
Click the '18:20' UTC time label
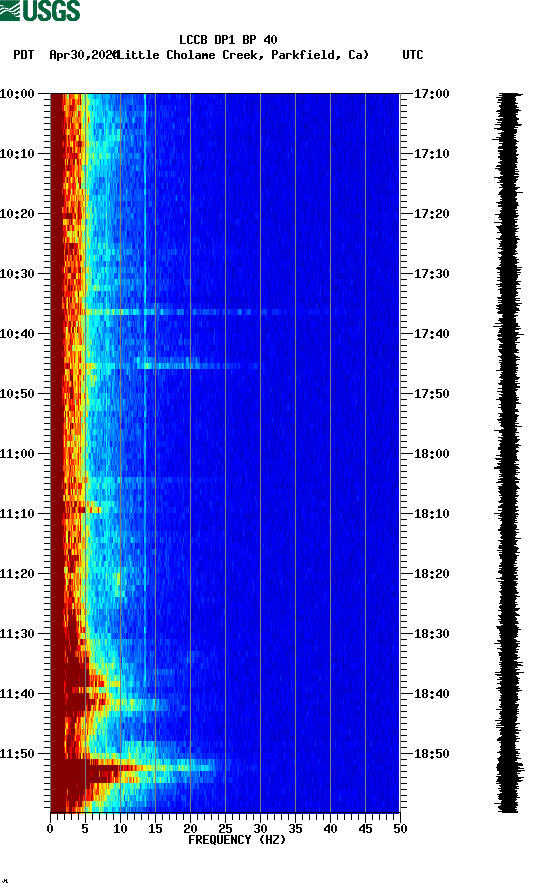click(x=431, y=574)
